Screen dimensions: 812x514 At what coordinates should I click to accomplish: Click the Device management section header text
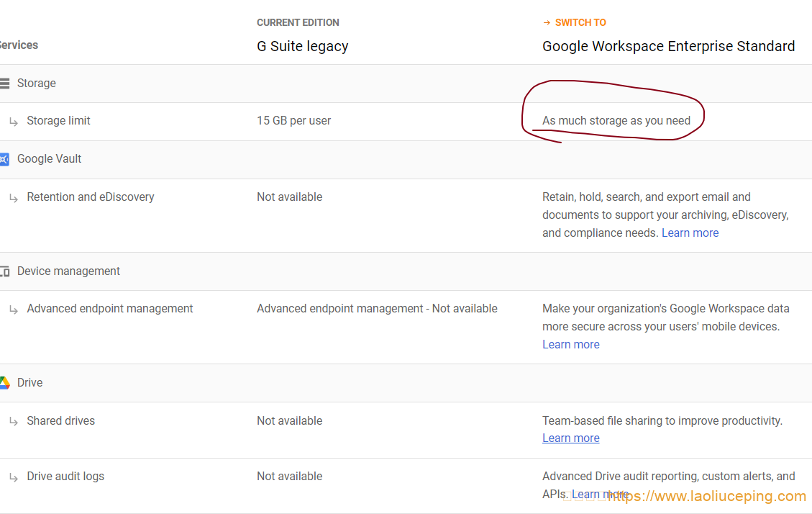[x=68, y=271]
